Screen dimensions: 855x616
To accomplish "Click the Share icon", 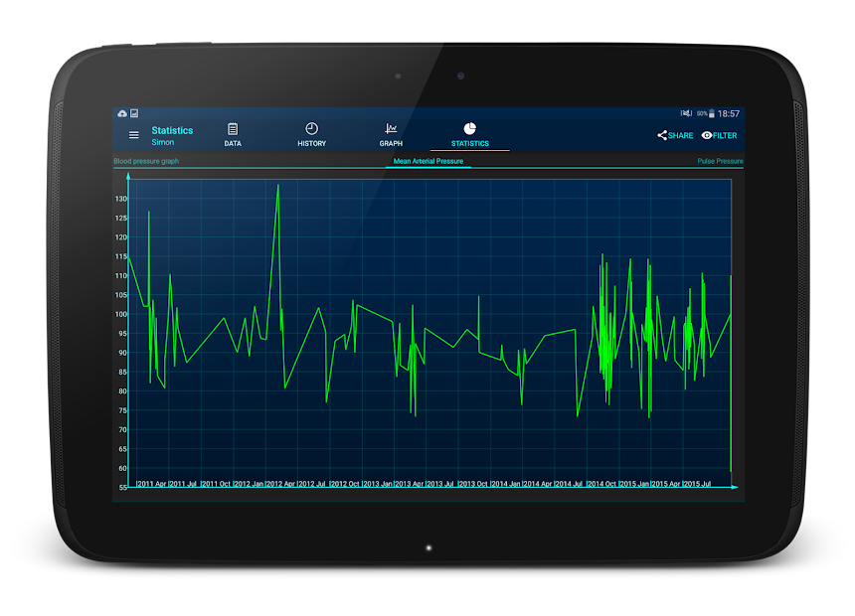I will [x=663, y=135].
